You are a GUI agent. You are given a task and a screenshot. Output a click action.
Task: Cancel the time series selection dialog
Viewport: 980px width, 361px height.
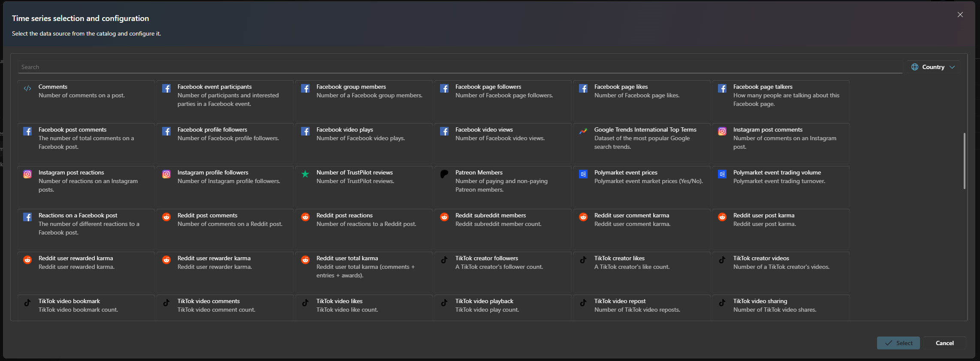(x=944, y=343)
